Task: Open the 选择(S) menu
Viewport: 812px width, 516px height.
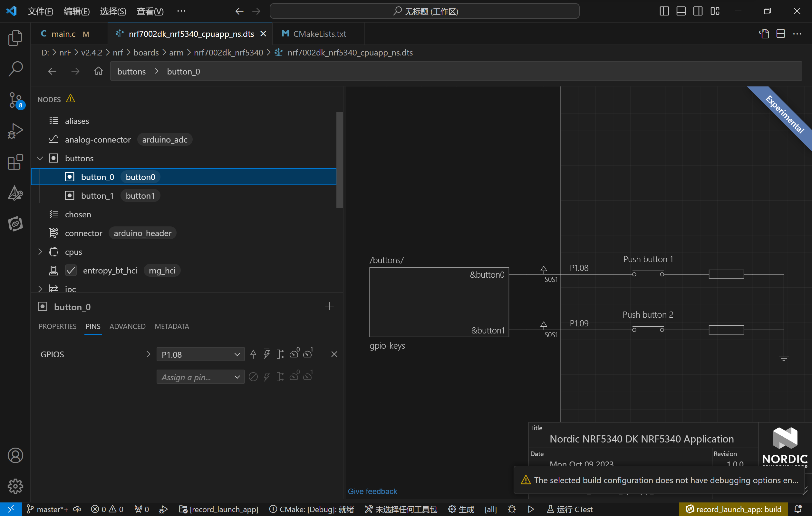Action: (113, 11)
